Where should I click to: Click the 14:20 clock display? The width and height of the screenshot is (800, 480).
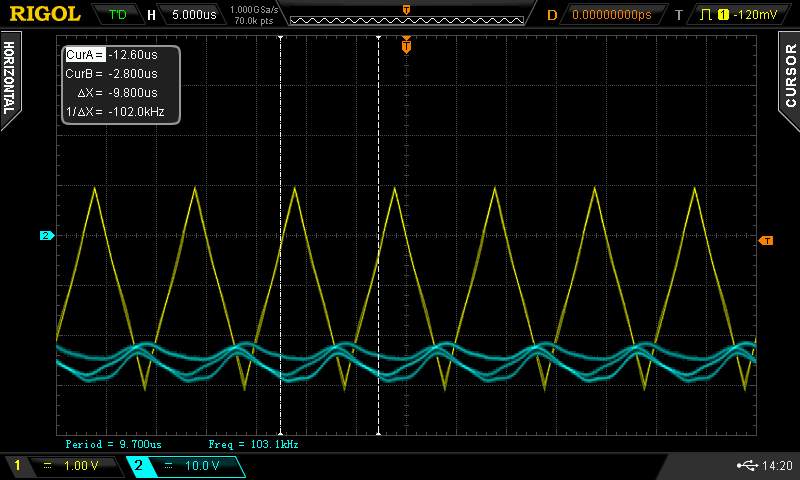pyautogui.click(x=777, y=465)
